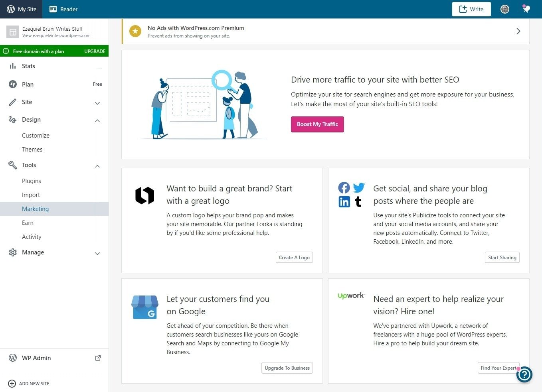Click the site icon placeholder thumbnail
542x392 pixels.
click(x=13, y=32)
